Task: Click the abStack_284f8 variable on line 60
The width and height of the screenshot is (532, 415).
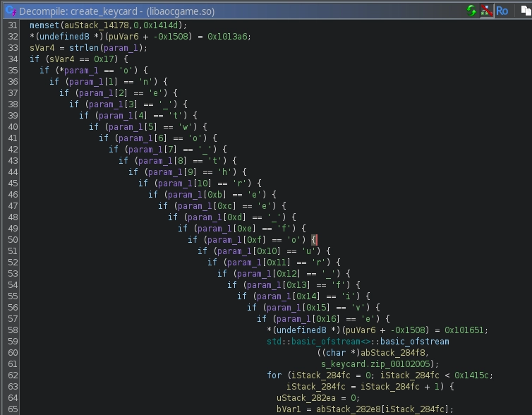Action: tap(396, 353)
